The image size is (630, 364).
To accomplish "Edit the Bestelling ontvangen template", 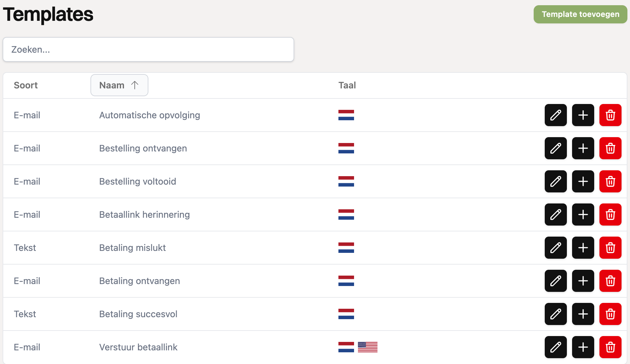I will (556, 148).
